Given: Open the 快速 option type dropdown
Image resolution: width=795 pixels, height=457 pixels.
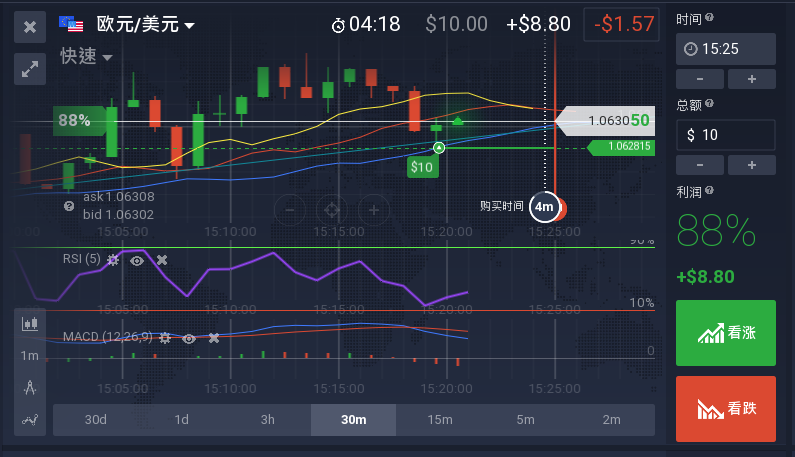Looking at the screenshot, I should click(x=86, y=57).
